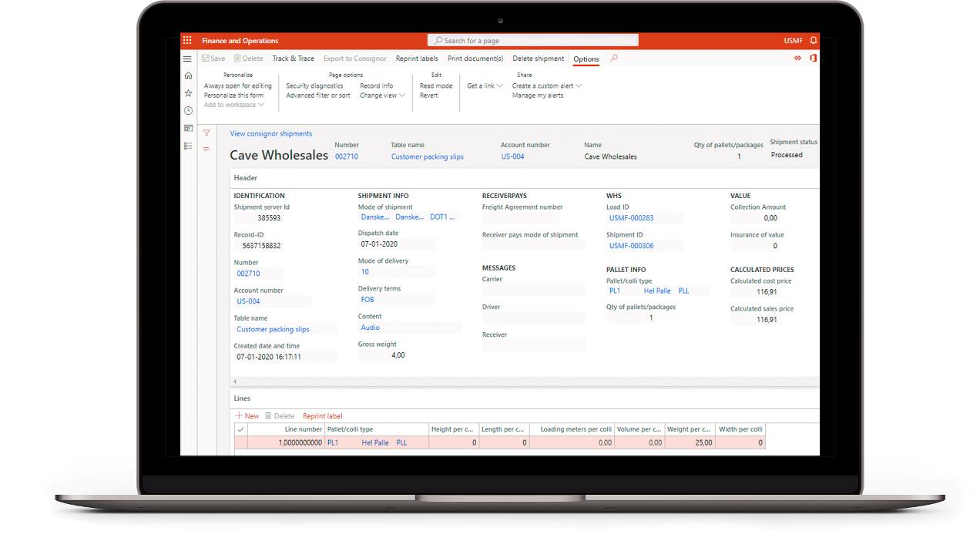Viewport: 980px width, 541px height.
Task: Open Recent clock icon in sidebar
Action: click(x=188, y=111)
